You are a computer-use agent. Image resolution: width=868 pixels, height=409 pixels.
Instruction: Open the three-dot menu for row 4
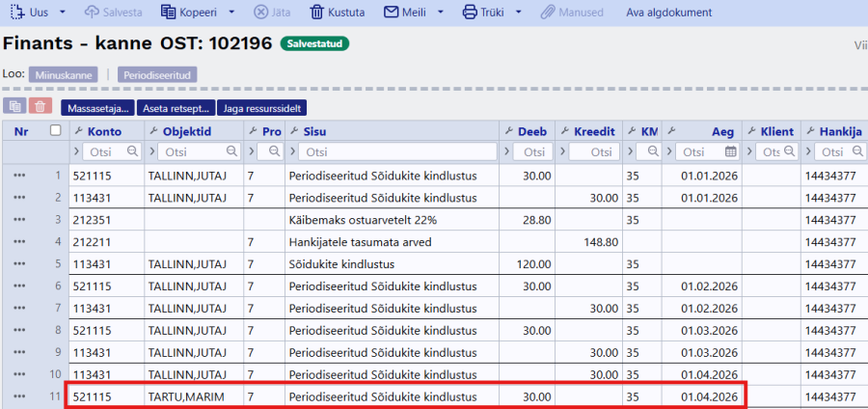click(x=20, y=242)
